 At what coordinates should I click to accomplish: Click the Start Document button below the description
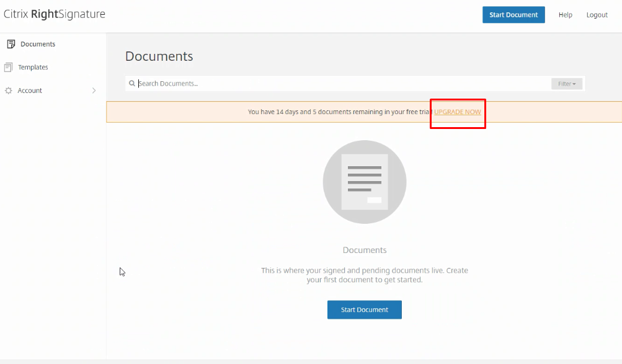point(365,309)
